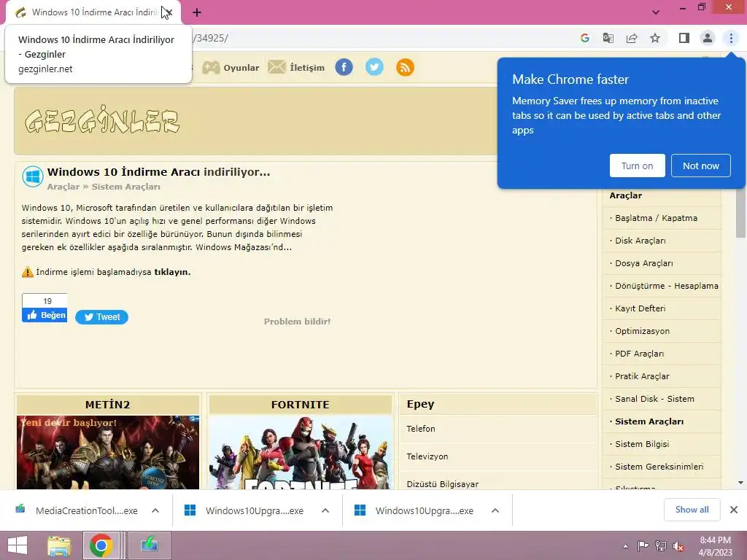Select Optimizasyon category
The image size is (747, 560).
(661, 331)
